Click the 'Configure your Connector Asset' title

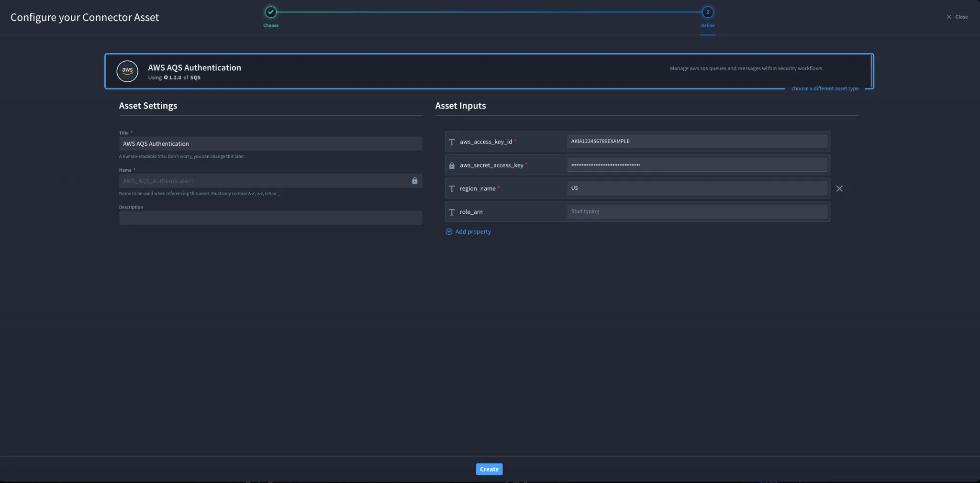[85, 17]
